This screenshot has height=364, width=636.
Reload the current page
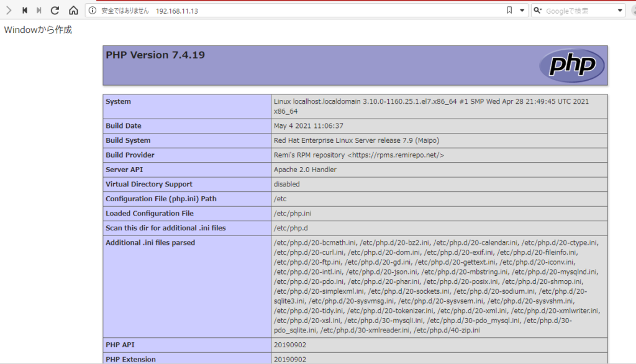pyautogui.click(x=55, y=11)
